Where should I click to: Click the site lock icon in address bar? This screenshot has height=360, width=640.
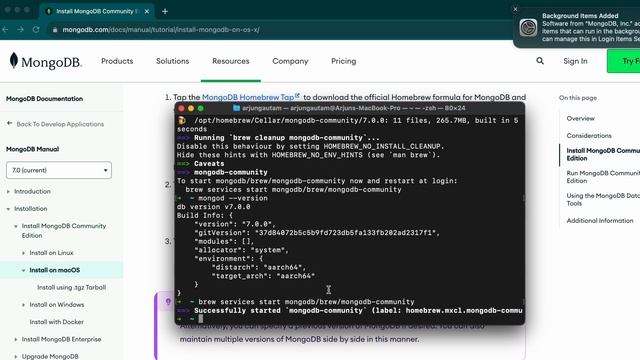pyautogui.click(x=55, y=30)
